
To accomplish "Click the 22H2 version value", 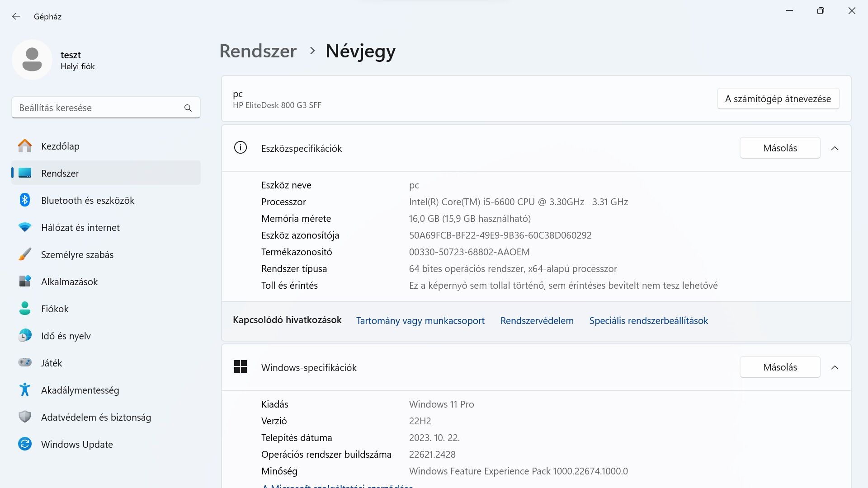I will click(420, 421).
